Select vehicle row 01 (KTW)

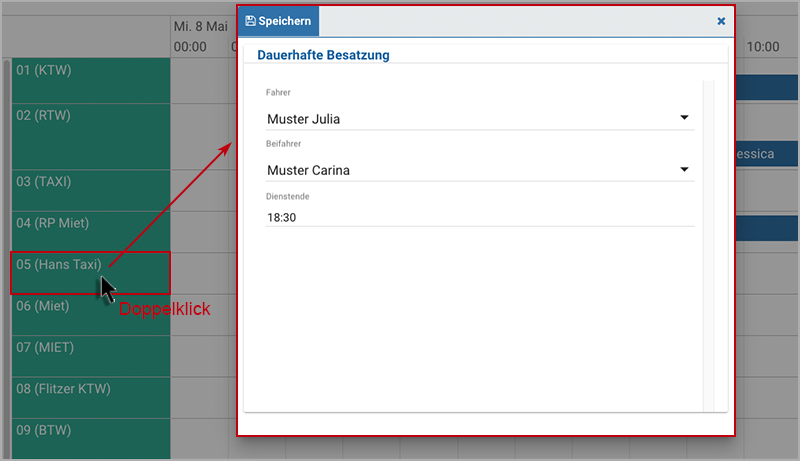point(91,81)
